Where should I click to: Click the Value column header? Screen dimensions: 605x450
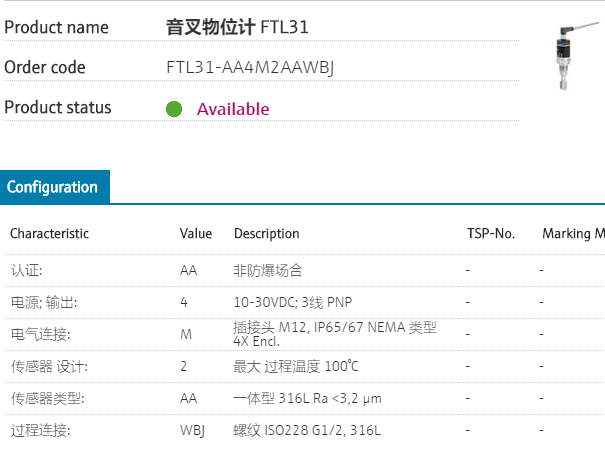point(196,234)
